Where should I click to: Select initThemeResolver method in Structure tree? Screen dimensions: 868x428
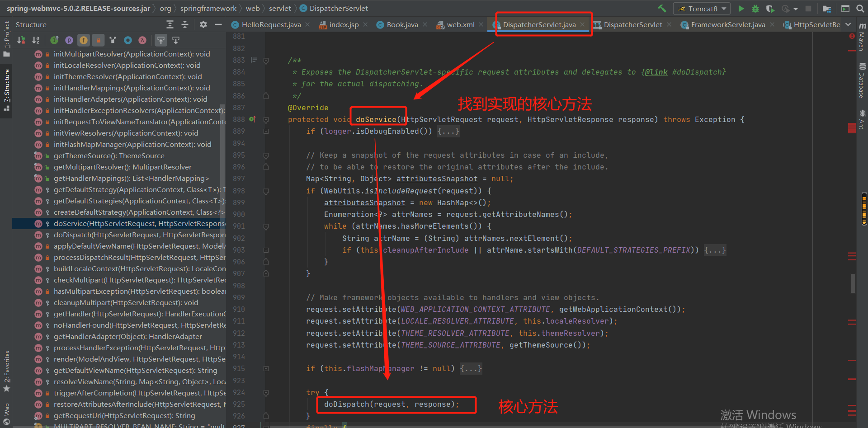coord(119,76)
